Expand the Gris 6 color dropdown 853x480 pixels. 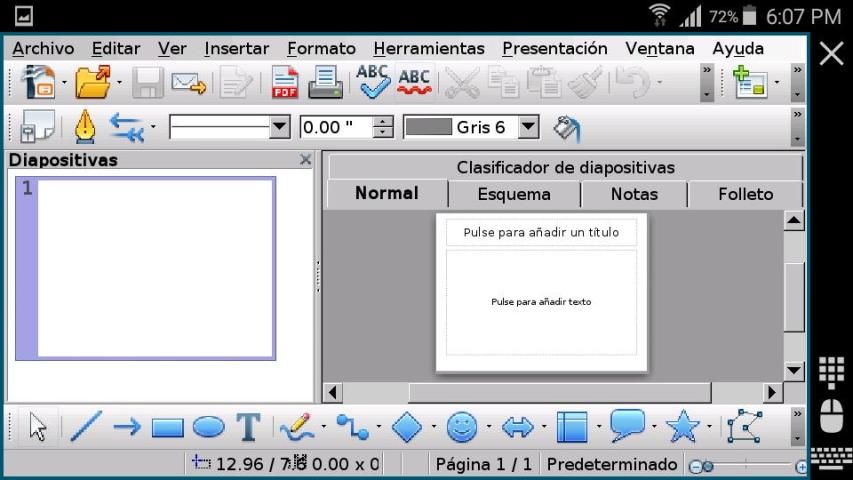[529, 127]
